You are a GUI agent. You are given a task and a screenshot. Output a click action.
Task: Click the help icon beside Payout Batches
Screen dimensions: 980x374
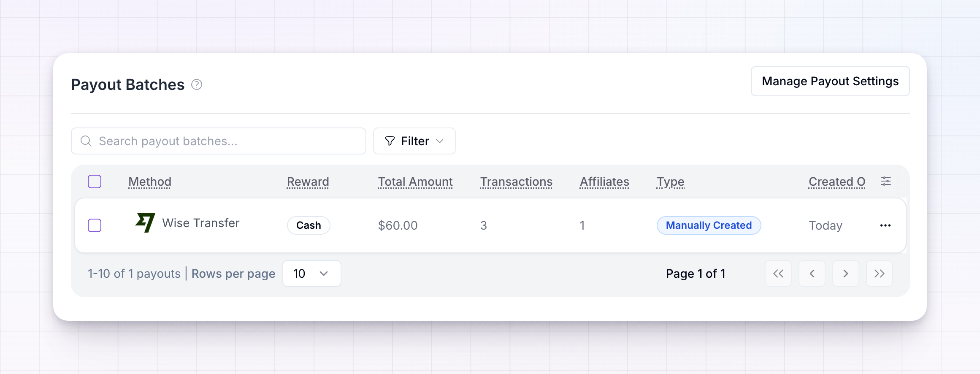(x=197, y=85)
